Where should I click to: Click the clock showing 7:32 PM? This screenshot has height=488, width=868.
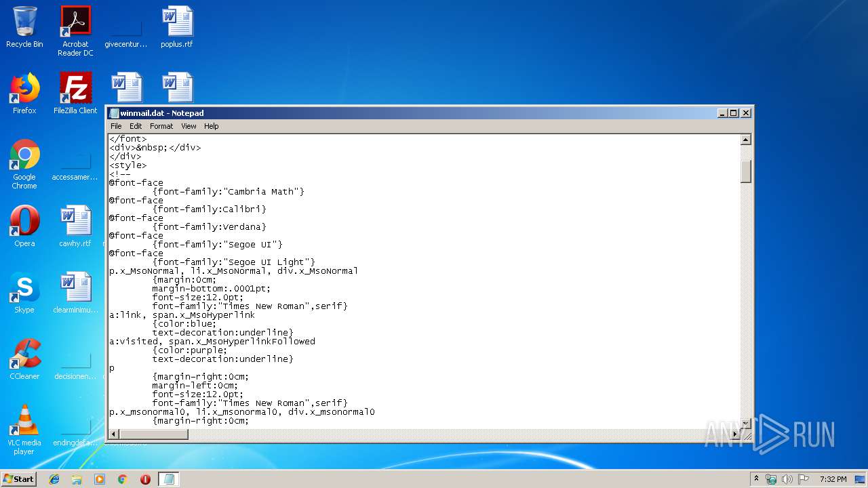pyautogui.click(x=833, y=479)
